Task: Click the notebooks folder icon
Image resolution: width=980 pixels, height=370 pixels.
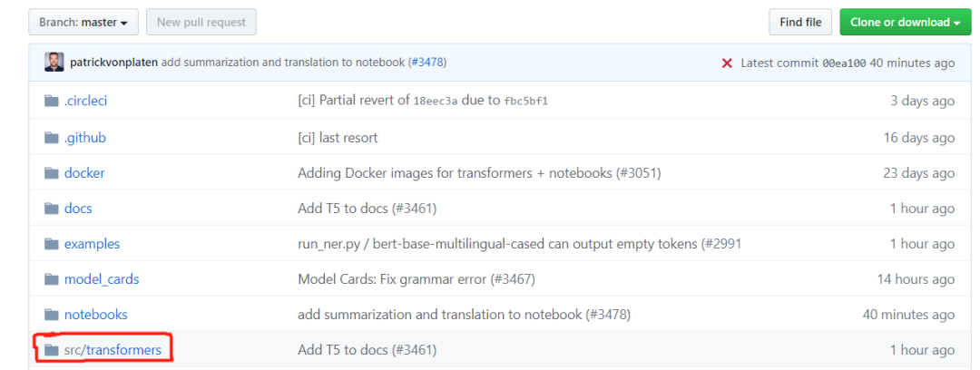Action: coord(52,314)
